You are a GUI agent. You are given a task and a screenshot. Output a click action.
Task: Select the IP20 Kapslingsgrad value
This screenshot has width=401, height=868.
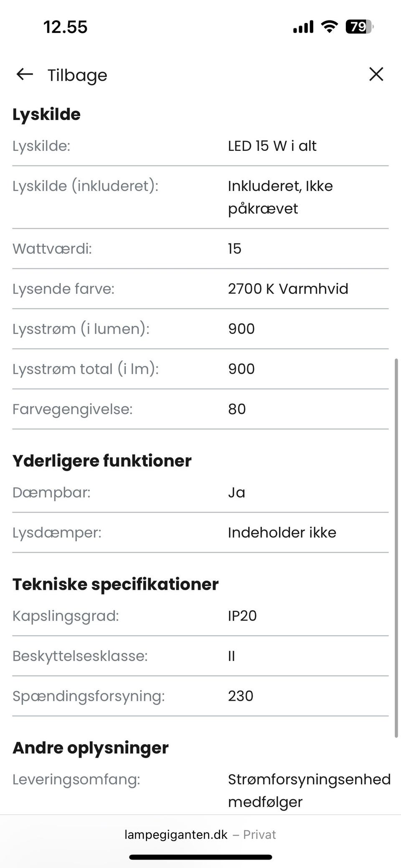coord(242,616)
